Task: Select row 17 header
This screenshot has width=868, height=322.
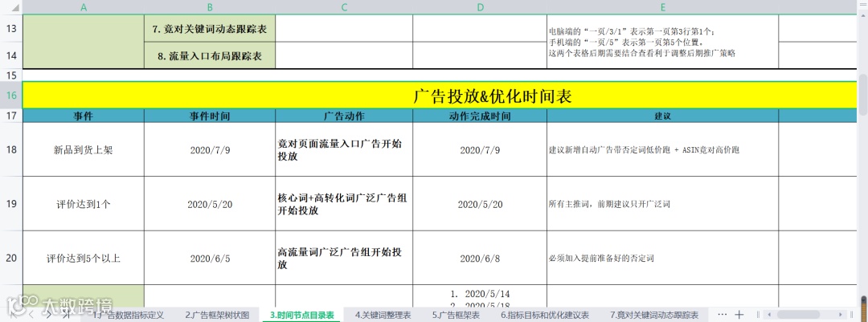Action: pyautogui.click(x=11, y=116)
